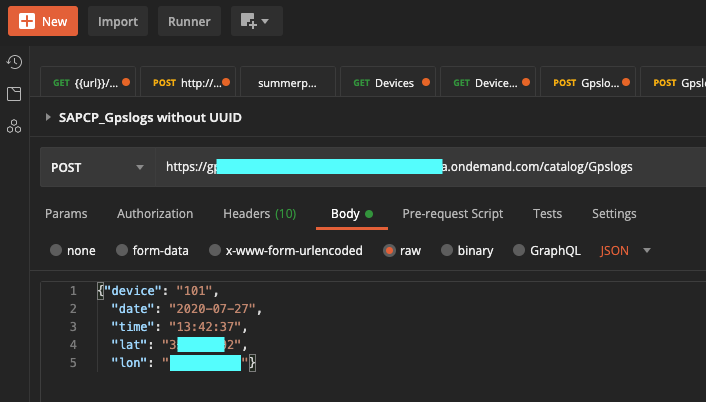The width and height of the screenshot is (706, 402).
Task: Switch to the POST http:// request tab
Action: (x=188, y=82)
